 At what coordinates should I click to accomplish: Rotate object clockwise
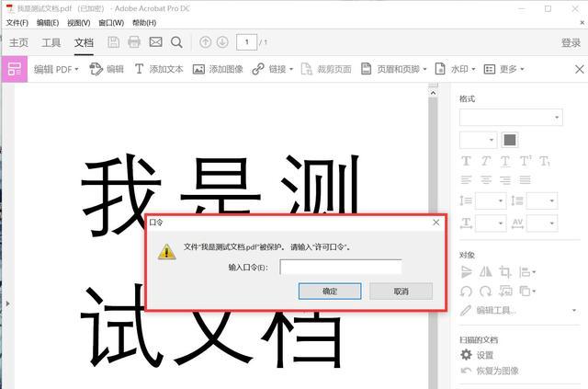pyautogui.click(x=486, y=291)
